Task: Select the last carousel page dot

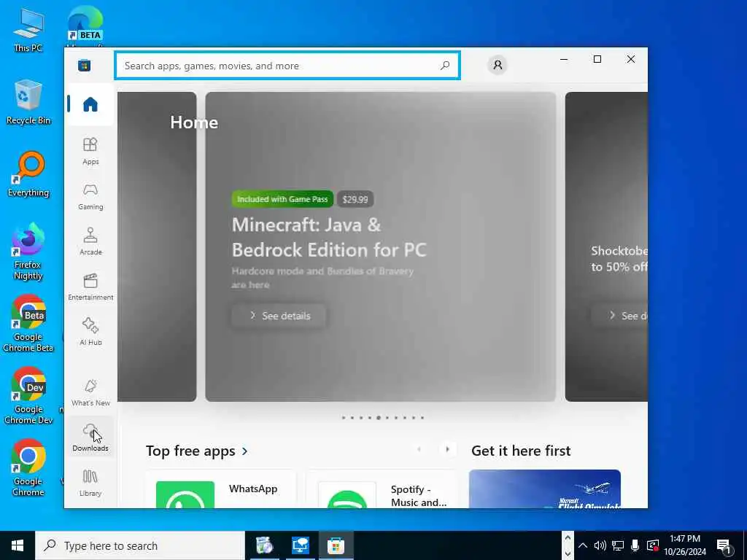Action: [422, 418]
